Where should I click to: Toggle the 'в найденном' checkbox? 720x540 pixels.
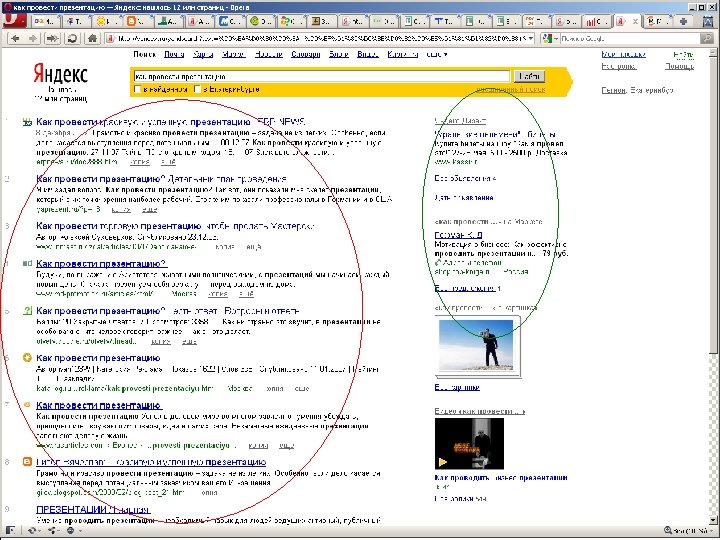137,89
